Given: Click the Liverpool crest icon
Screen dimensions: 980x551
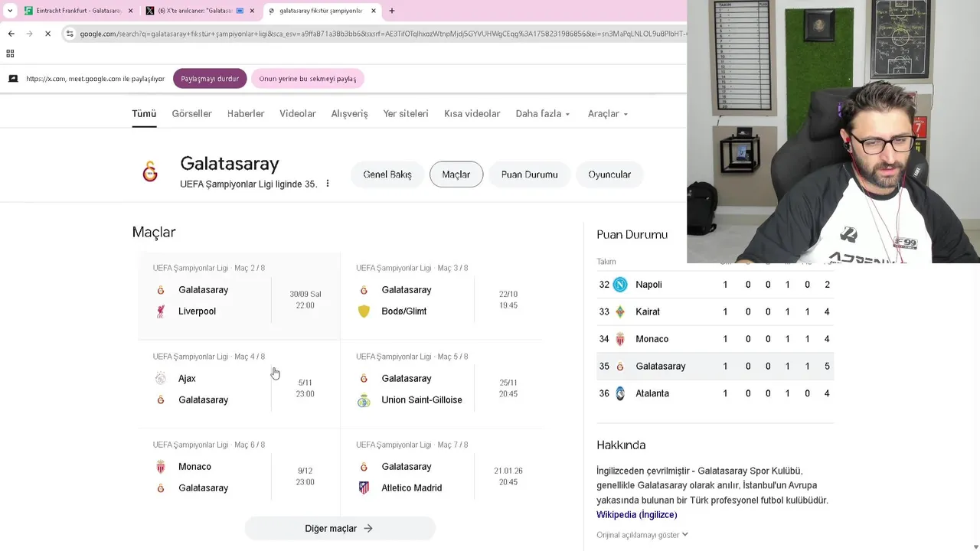Looking at the screenshot, I should pyautogui.click(x=161, y=311).
